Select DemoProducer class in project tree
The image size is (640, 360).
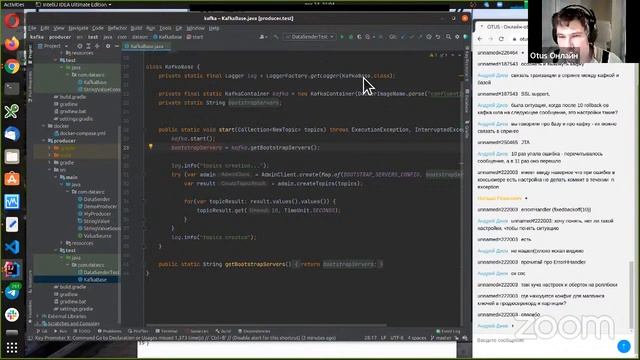click(97, 207)
